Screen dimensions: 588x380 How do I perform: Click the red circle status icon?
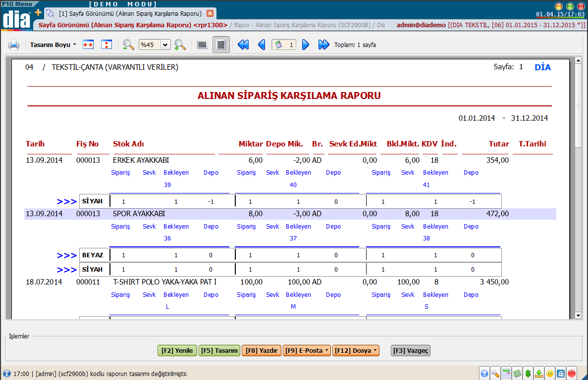[x=572, y=373]
